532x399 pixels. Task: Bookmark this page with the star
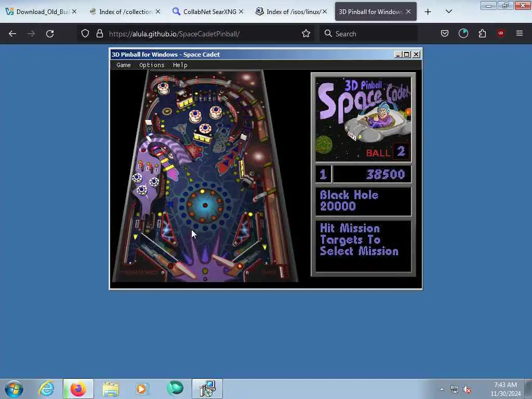point(306,33)
